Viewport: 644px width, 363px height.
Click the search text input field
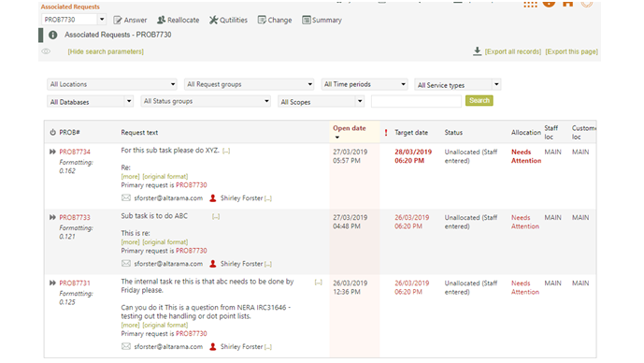pos(417,102)
